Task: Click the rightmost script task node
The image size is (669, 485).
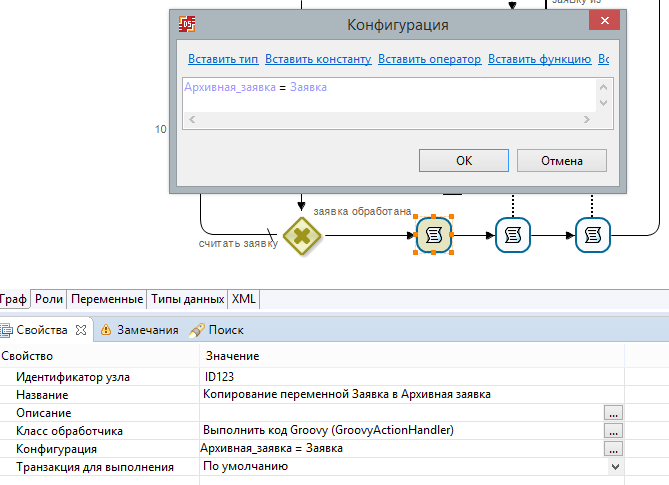Action: pos(593,236)
